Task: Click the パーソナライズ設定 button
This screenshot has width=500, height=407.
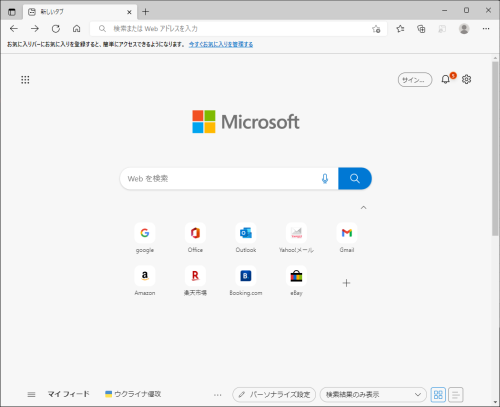Action: pos(274,395)
